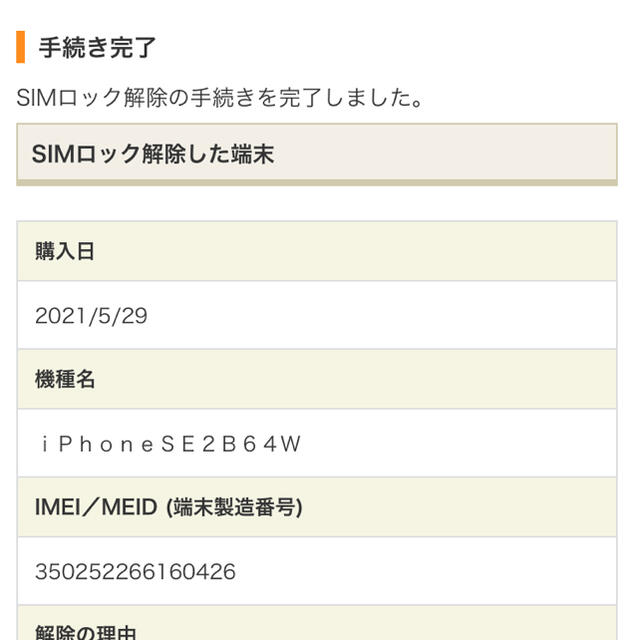Select the purchase date 2021/5/29
The height and width of the screenshot is (640, 640).
point(91,316)
